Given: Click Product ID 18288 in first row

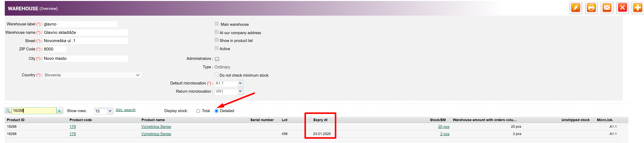Looking at the screenshot, I should [x=12, y=127].
